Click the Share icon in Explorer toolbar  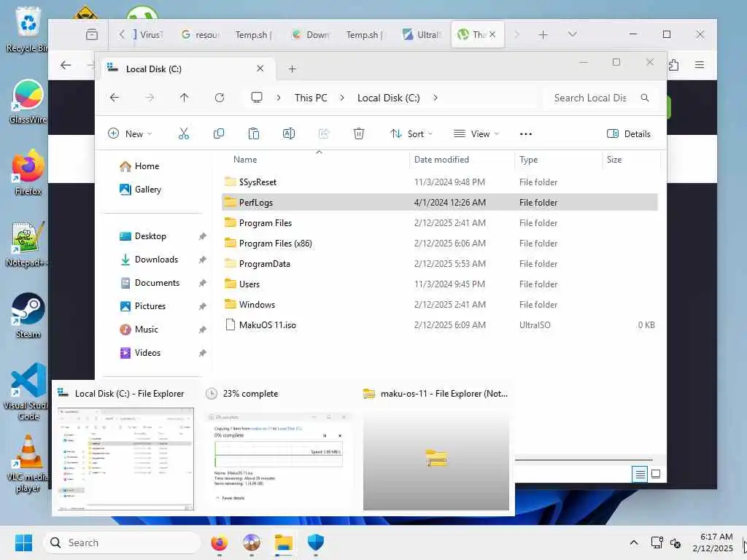323,134
